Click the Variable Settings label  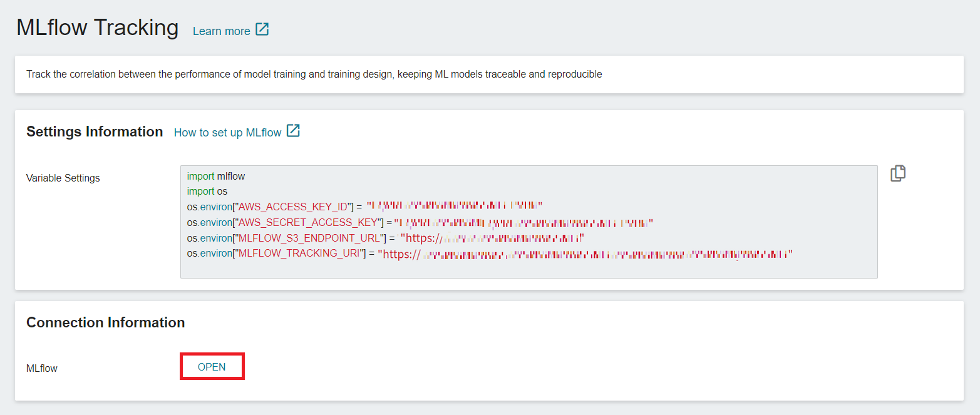[x=63, y=178]
